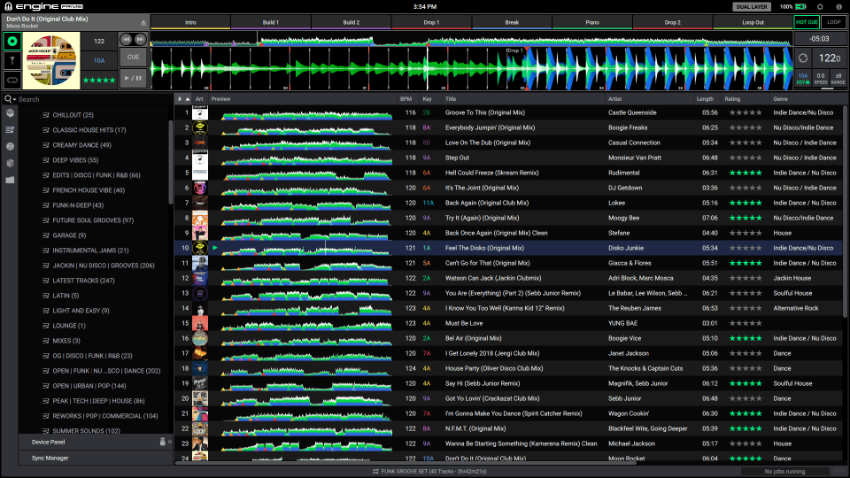
Task: Open the Collection sidebar icon
Action: tap(10, 114)
